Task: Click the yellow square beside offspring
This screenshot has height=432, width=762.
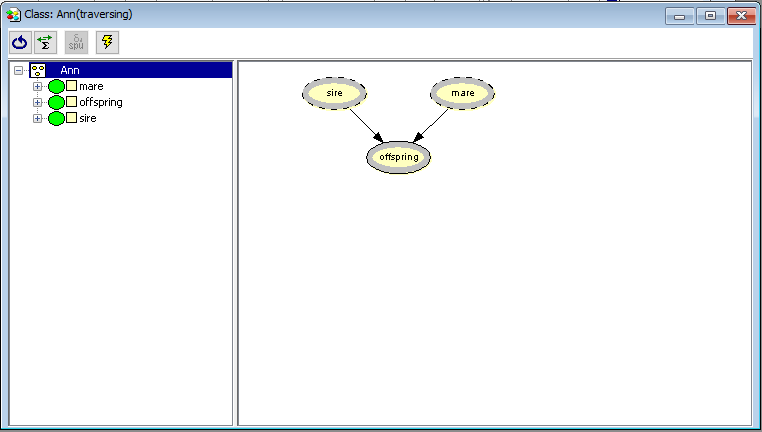Action: point(71,102)
